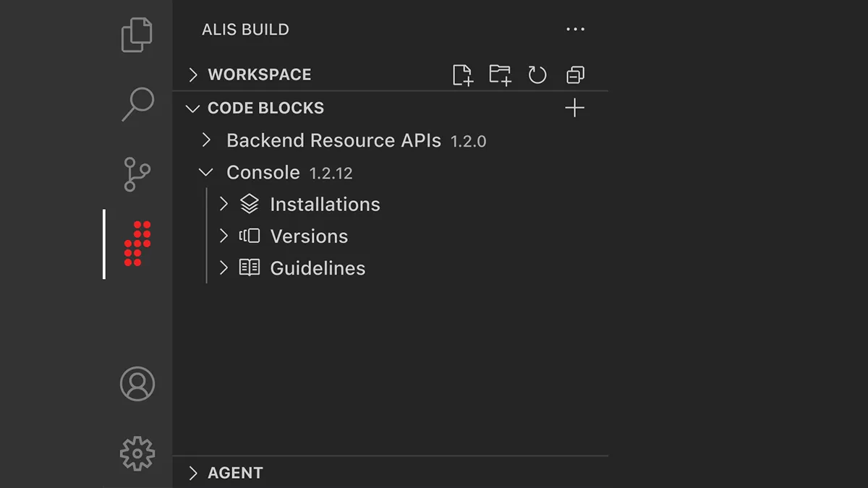
Task: Select the Explorer icon
Action: [x=137, y=34]
